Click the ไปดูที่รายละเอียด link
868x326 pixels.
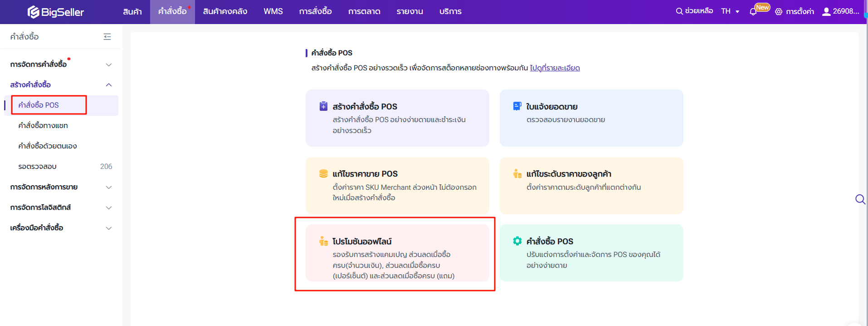(555, 68)
